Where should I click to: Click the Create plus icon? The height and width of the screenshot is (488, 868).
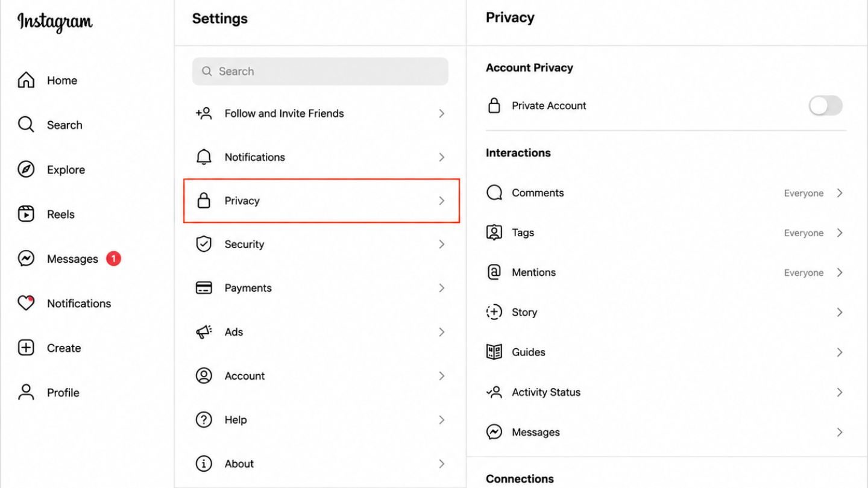click(26, 348)
